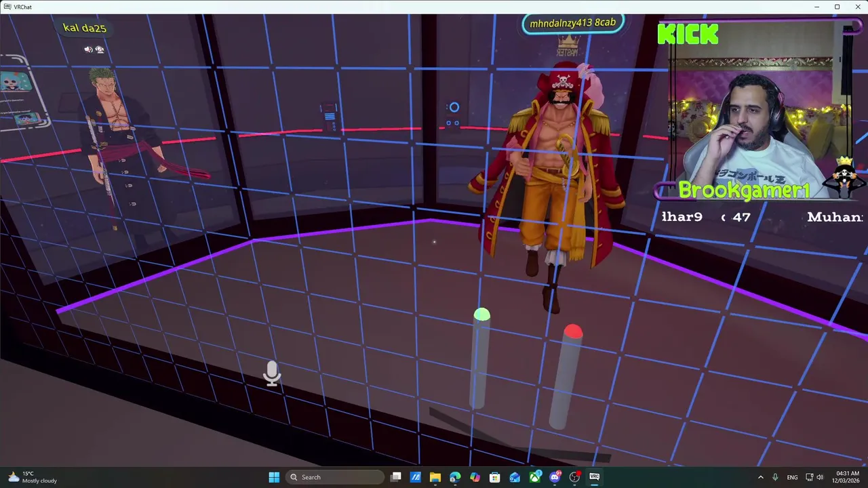The width and height of the screenshot is (868, 488).
Task: Open File Explorer from taskbar
Action: [x=435, y=477]
